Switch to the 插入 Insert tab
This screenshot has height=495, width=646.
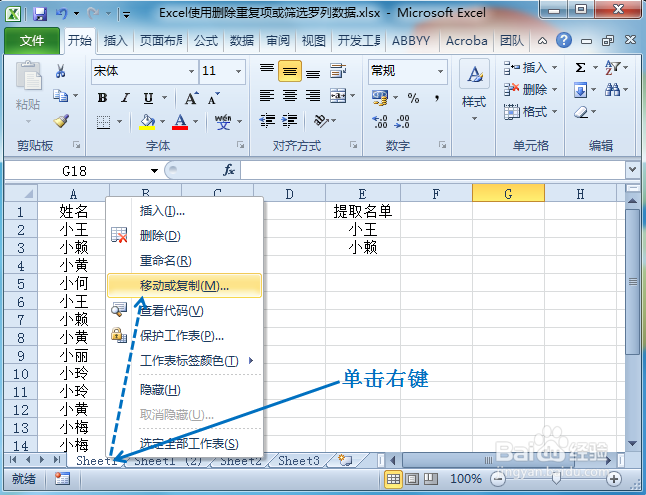click(x=115, y=41)
